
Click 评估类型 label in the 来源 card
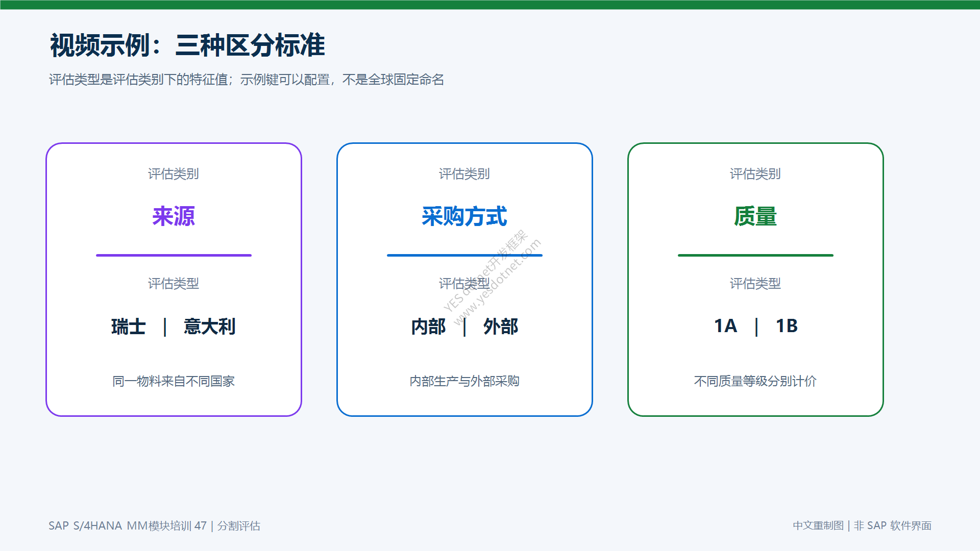pos(174,284)
